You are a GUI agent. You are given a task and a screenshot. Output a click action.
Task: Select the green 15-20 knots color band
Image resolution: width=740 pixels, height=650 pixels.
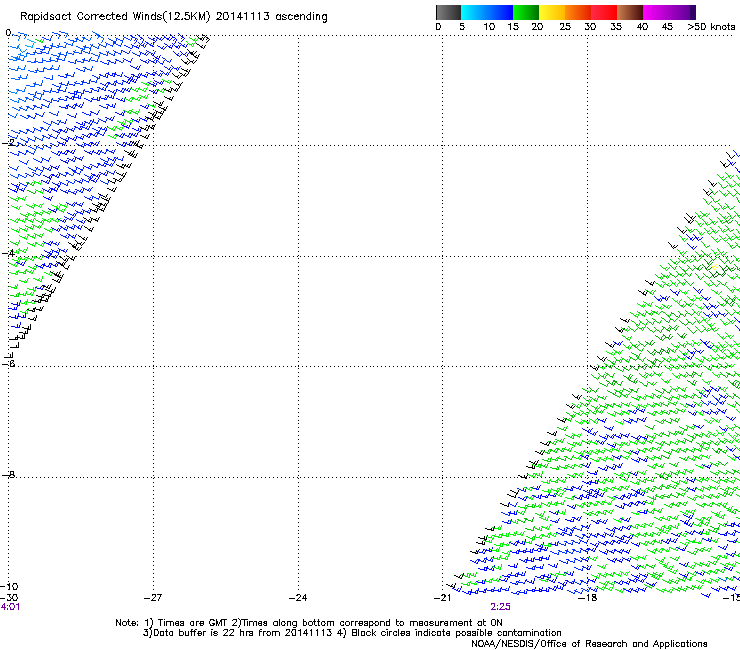coord(526,12)
